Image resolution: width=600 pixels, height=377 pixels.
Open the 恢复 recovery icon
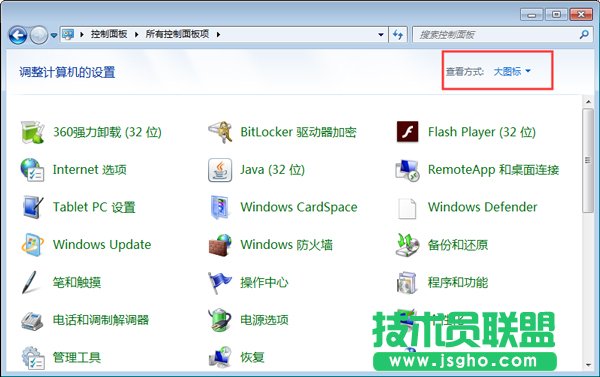pos(220,356)
